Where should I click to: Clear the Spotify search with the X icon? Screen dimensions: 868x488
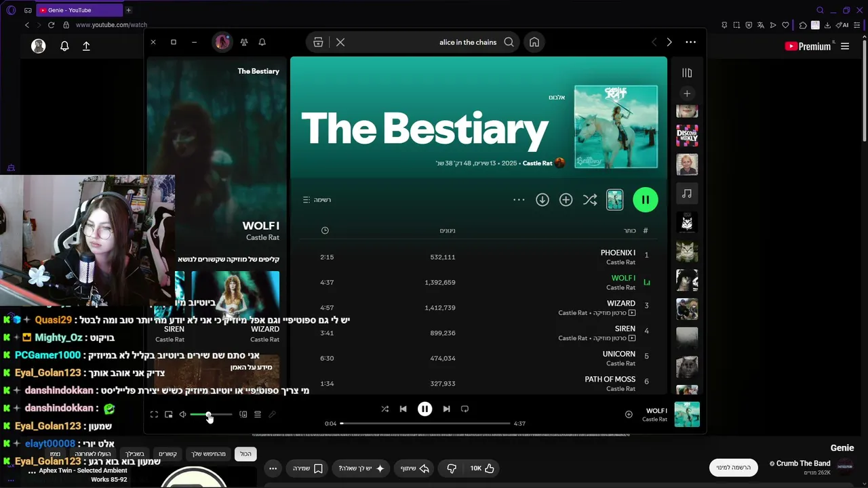pyautogui.click(x=340, y=42)
